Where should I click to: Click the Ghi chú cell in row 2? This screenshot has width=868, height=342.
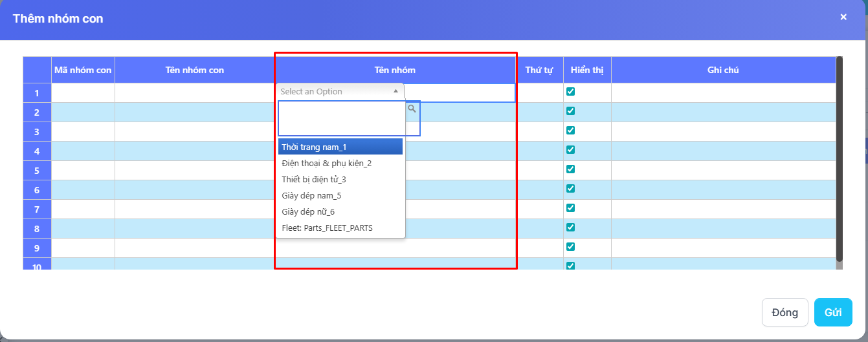[x=723, y=112]
